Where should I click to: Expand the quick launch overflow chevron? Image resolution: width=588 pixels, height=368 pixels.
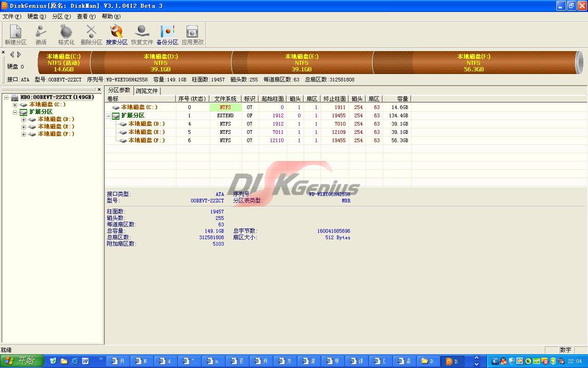pos(101,359)
